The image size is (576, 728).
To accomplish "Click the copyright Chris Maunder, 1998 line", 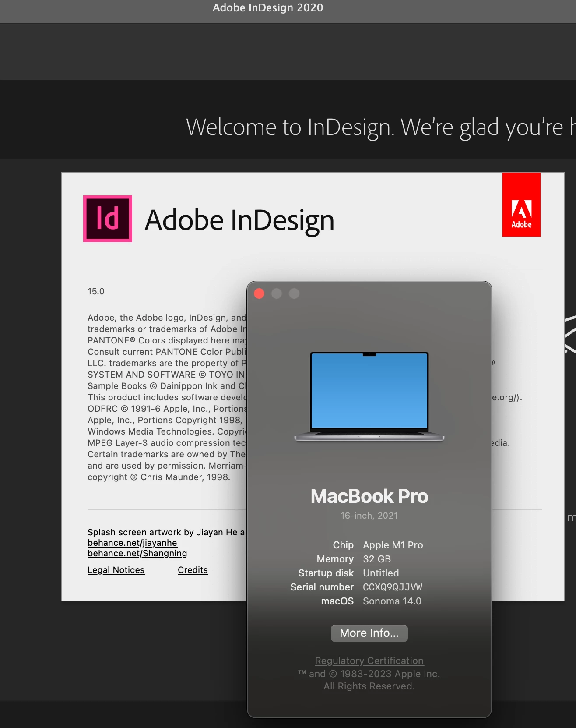I will click(159, 477).
